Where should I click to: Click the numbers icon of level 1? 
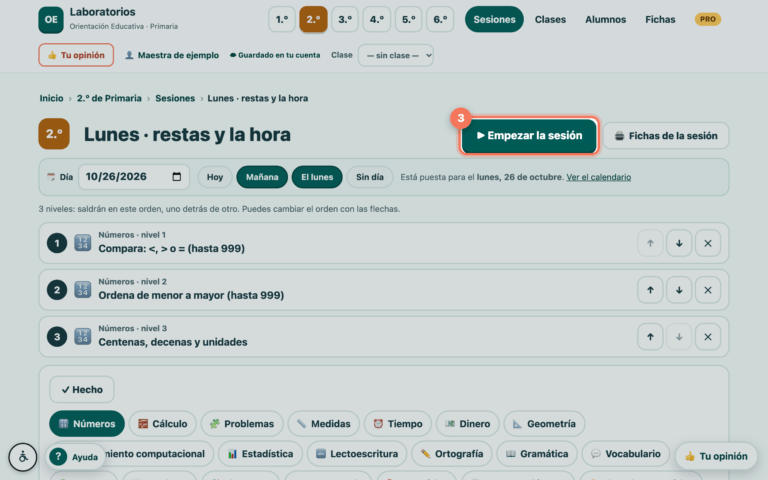click(x=82, y=243)
